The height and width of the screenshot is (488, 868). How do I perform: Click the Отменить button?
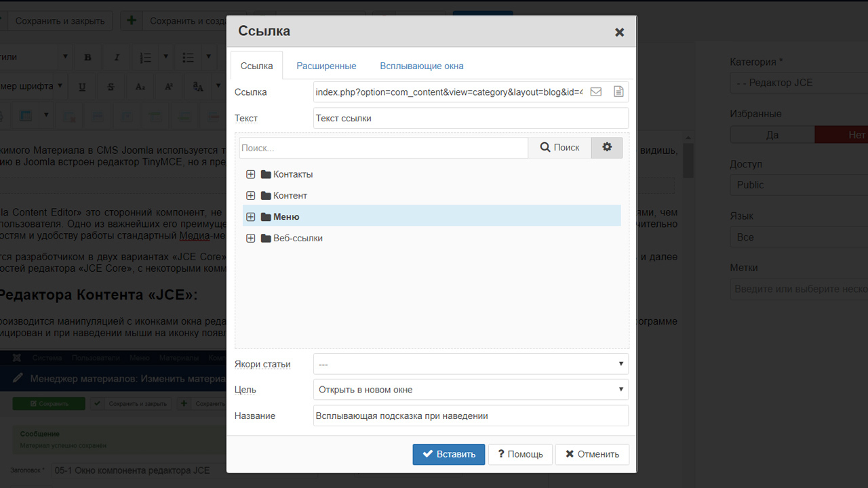(x=592, y=454)
